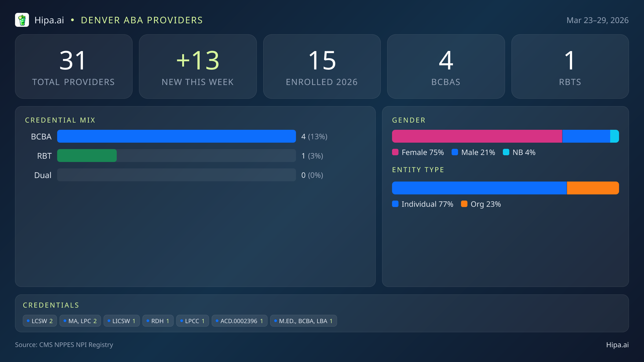Image resolution: width=644 pixels, height=362 pixels.
Task: Select the LCSW credential chip
Action: pos(40,321)
